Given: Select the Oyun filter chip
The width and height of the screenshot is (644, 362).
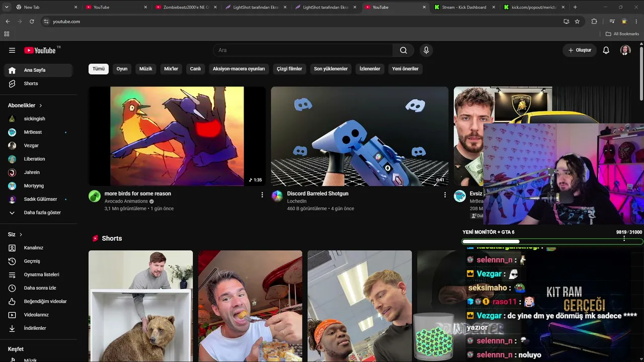Looking at the screenshot, I should [x=122, y=69].
